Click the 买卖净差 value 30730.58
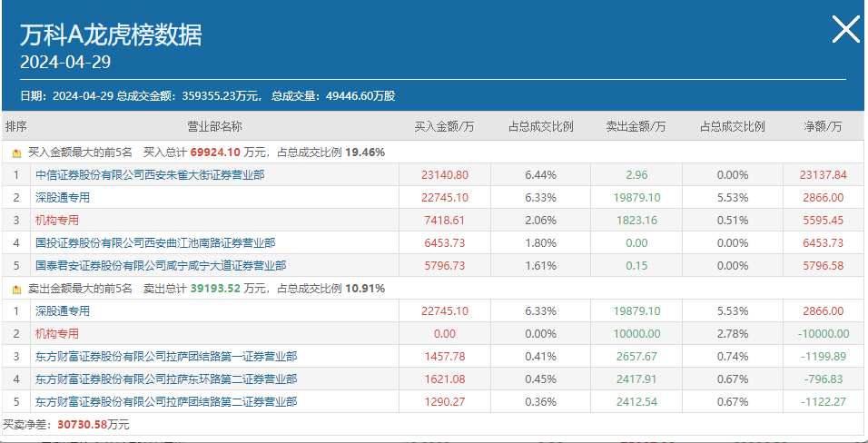The height and width of the screenshot is (443, 868). (83, 425)
